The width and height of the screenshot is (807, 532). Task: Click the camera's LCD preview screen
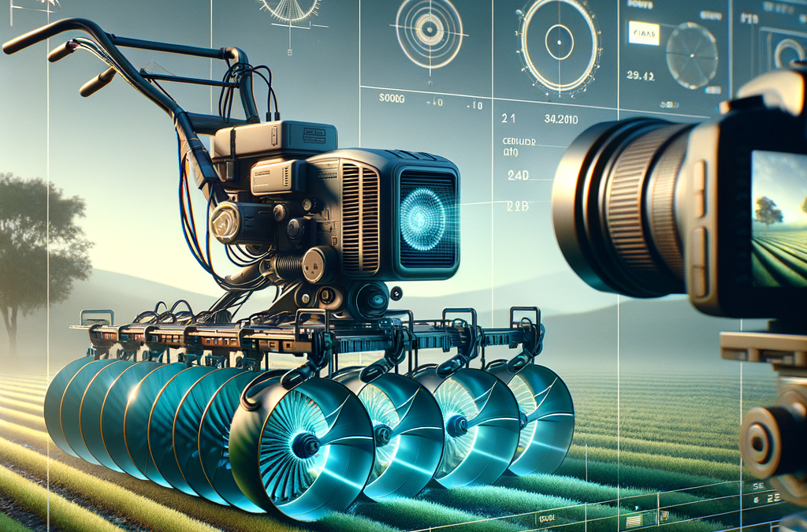779,218
